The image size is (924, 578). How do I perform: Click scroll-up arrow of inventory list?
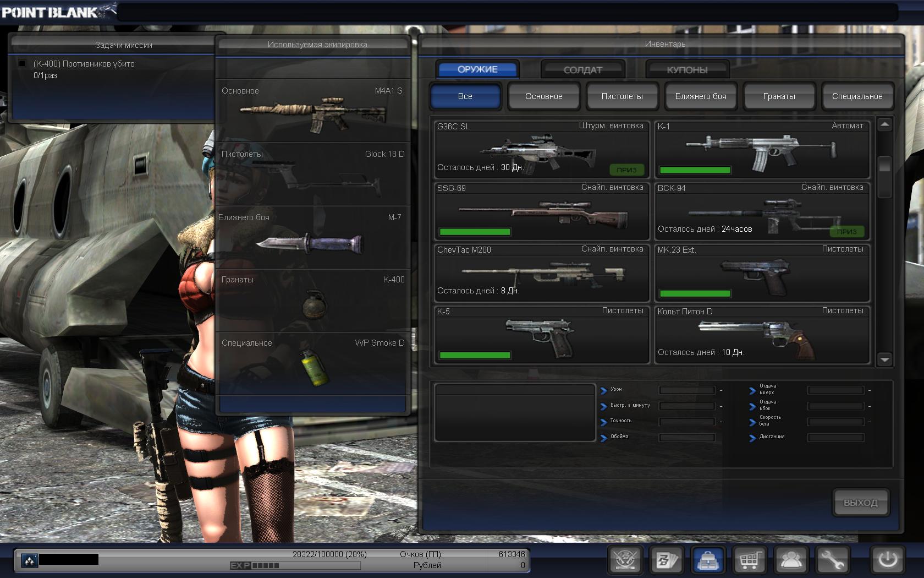tap(884, 125)
